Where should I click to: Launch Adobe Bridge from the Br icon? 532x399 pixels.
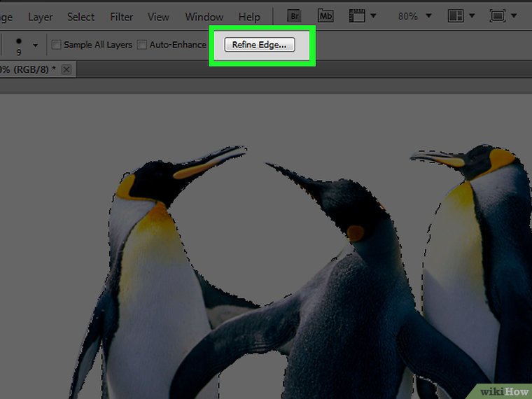click(296, 15)
